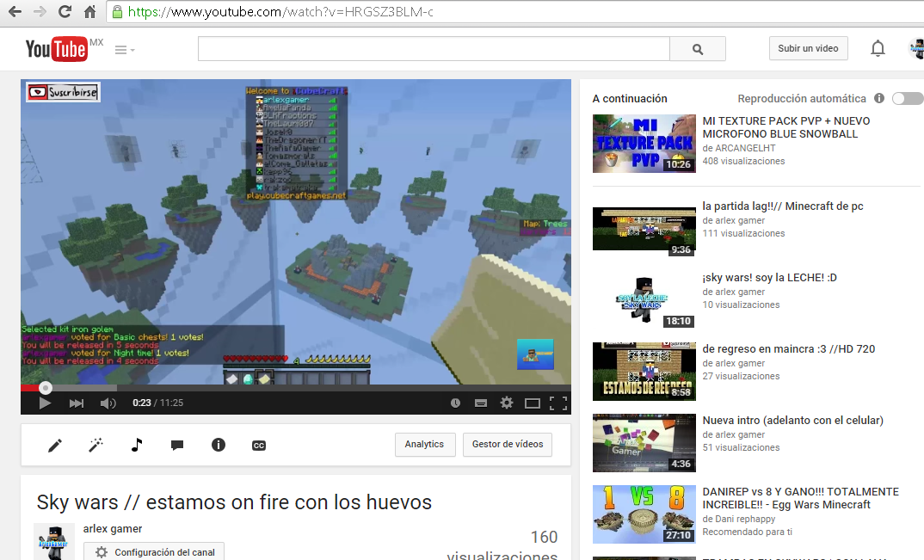924x560 pixels.
Task: Toggle subtitles in the player controls
Action: coord(481,403)
